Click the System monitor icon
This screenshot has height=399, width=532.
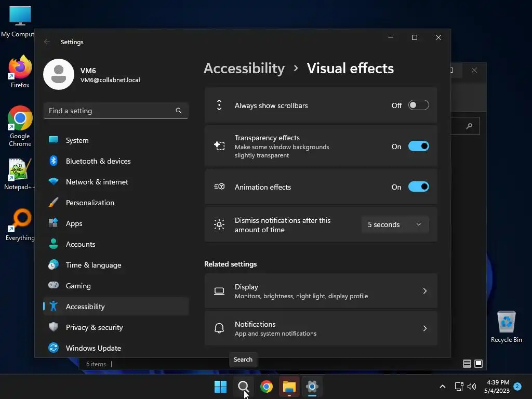point(54,140)
